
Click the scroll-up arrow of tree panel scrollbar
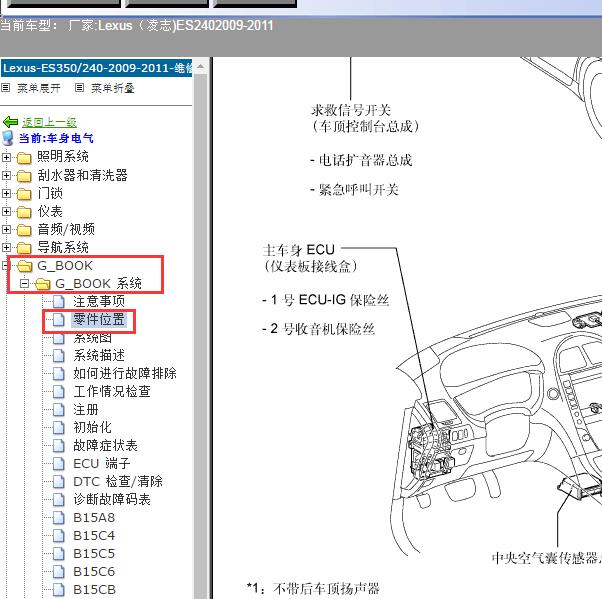point(200,67)
